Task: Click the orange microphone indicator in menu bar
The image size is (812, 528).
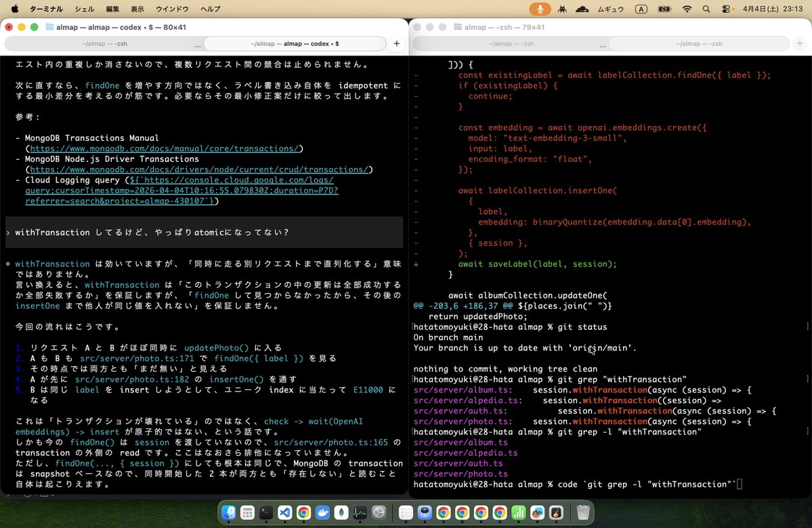Action: click(540, 9)
